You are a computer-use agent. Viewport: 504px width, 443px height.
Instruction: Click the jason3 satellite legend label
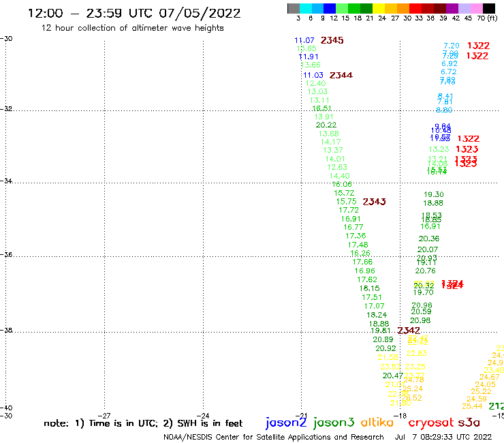coord(334,423)
